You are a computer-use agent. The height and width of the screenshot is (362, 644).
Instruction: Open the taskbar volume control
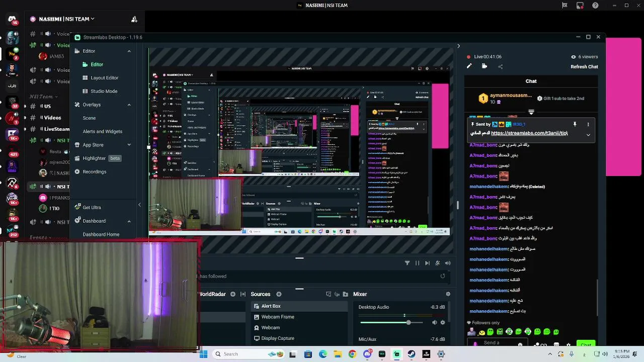pyautogui.click(x=604, y=354)
